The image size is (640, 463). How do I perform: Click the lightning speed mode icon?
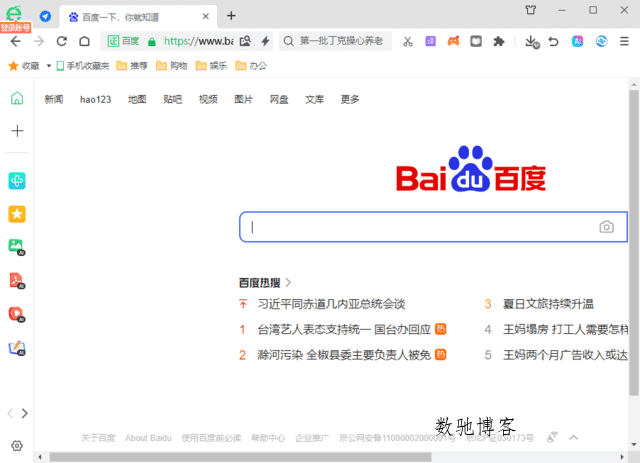click(x=266, y=41)
